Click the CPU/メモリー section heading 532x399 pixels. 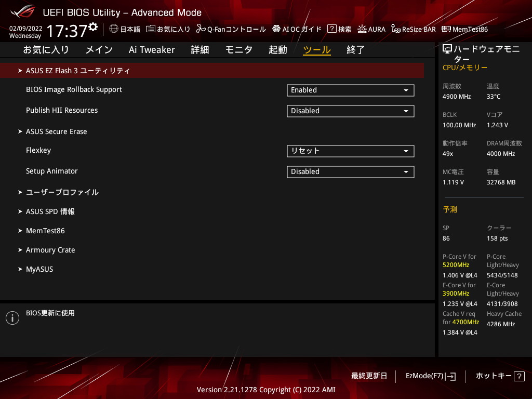click(x=465, y=68)
